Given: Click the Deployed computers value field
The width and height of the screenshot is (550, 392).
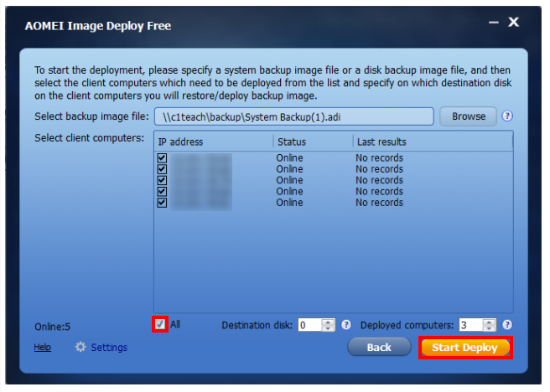Looking at the screenshot, I should pos(471,325).
